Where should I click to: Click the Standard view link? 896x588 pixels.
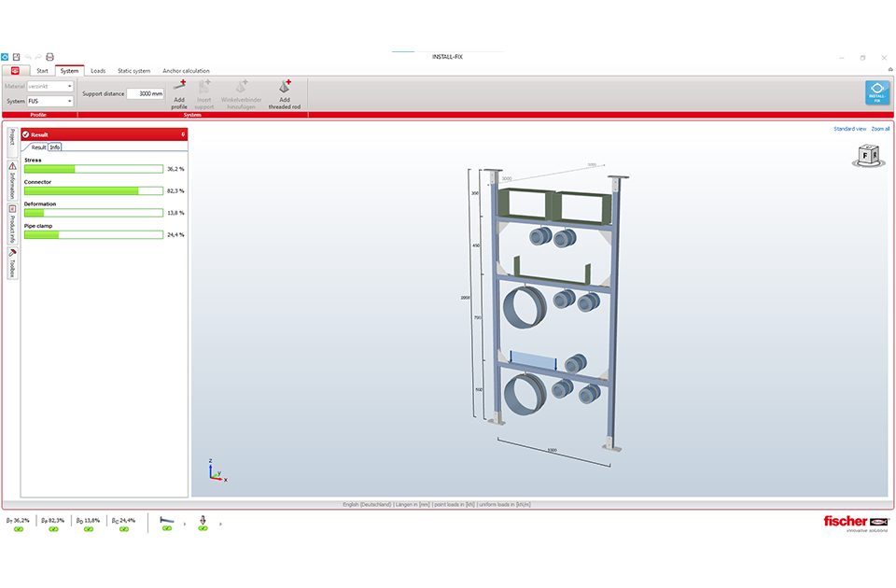849,129
